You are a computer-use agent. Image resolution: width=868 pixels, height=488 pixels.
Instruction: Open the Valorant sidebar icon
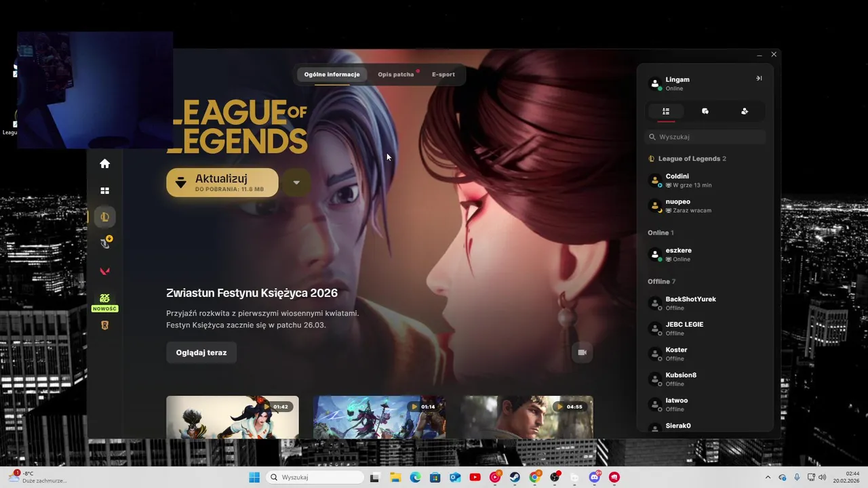point(104,271)
